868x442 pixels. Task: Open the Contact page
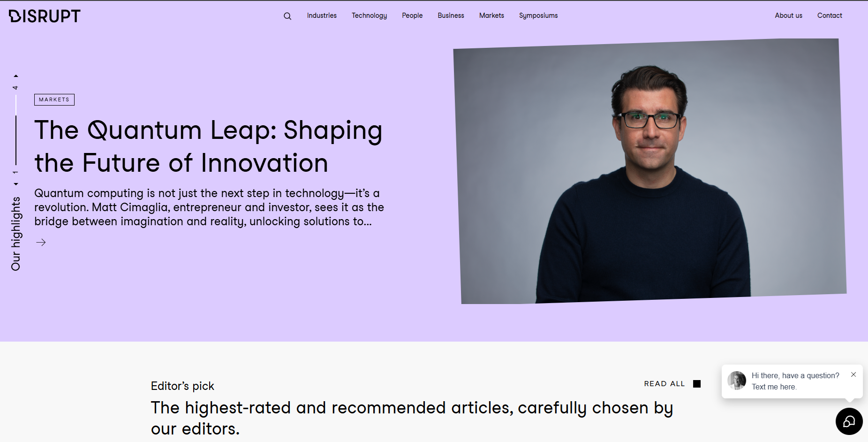[830, 15]
